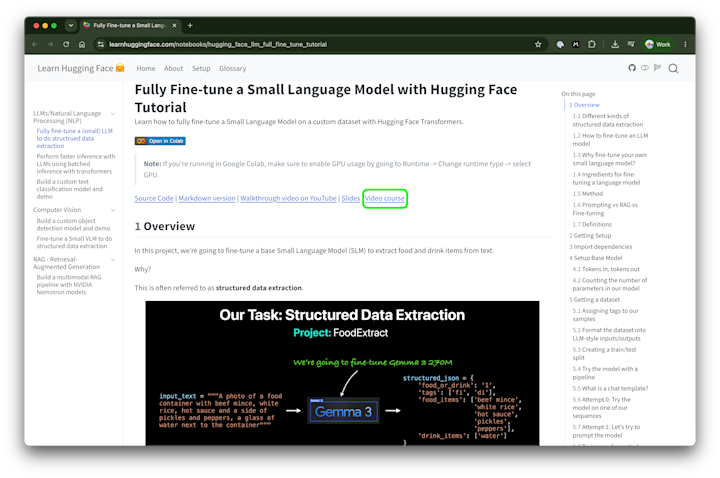Jump to 1.4 Ingredients for fine-tuning
Viewport: 720px width, 478px height.
[606, 178]
